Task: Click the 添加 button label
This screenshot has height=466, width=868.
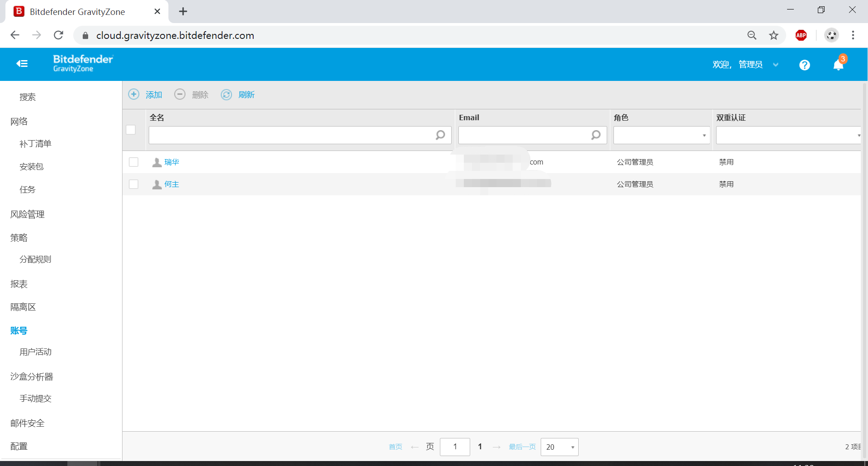Action: tap(154, 95)
